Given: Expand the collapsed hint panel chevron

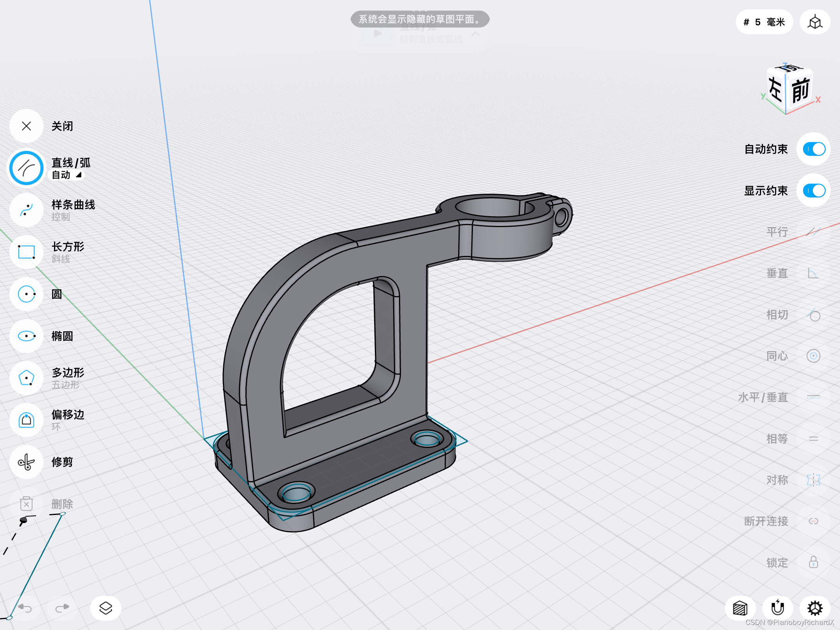Looking at the screenshot, I should pos(475,34).
